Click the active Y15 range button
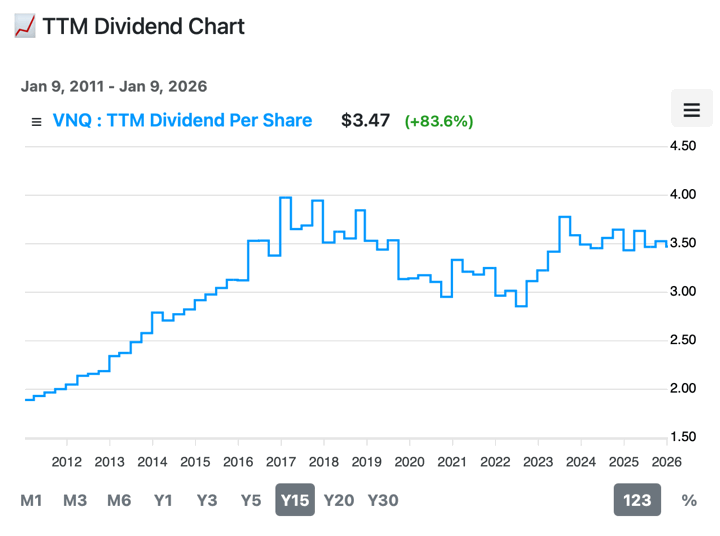This screenshot has height=536, width=720. click(x=295, y=500)
